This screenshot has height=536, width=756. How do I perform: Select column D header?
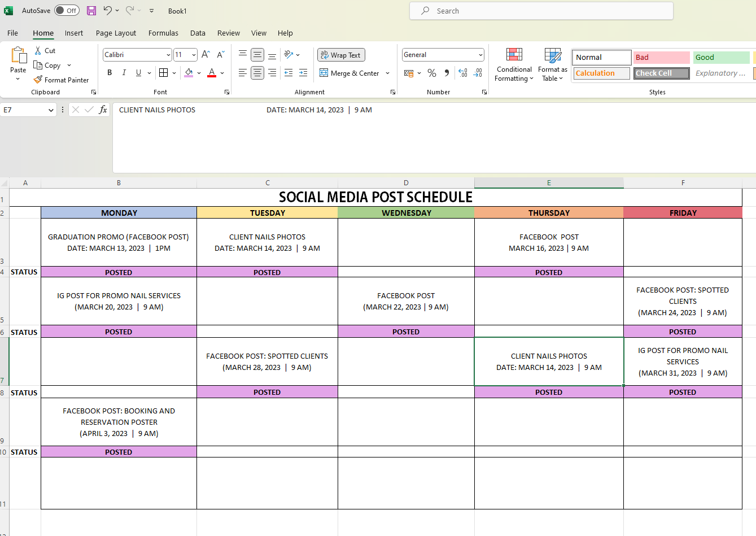pos(406,182)
